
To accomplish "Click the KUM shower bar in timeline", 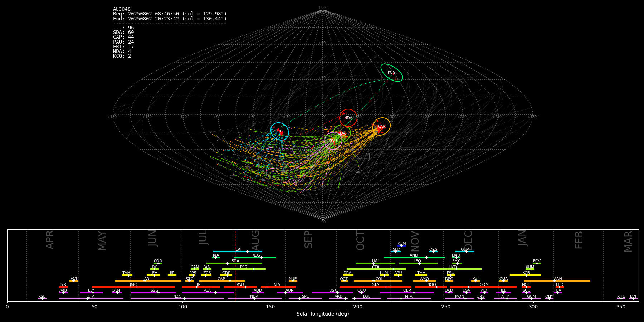I will (x=402, y=246).
